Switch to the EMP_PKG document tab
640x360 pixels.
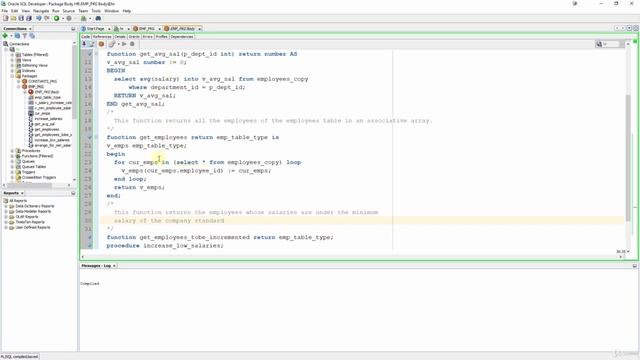(x=146, y=29)
